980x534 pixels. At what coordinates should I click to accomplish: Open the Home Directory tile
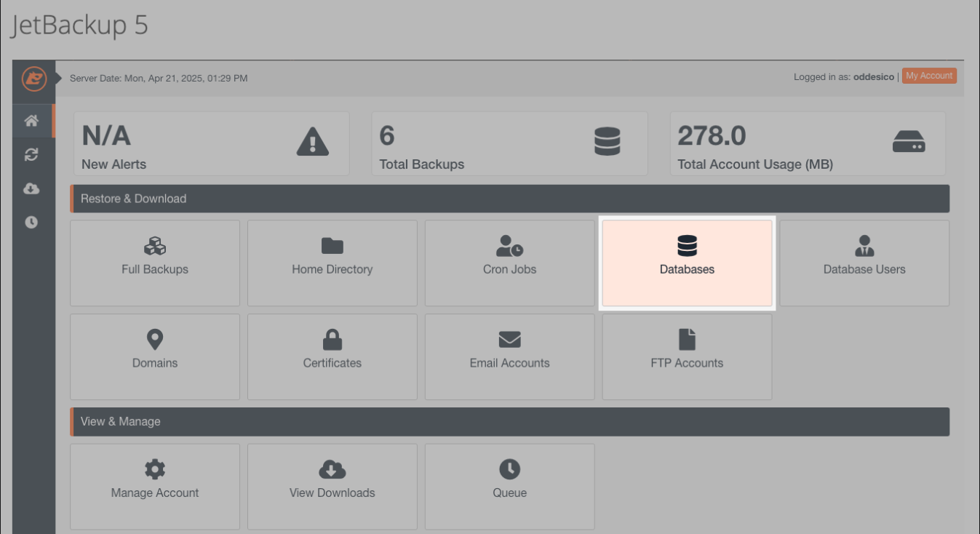pos(332,263)
